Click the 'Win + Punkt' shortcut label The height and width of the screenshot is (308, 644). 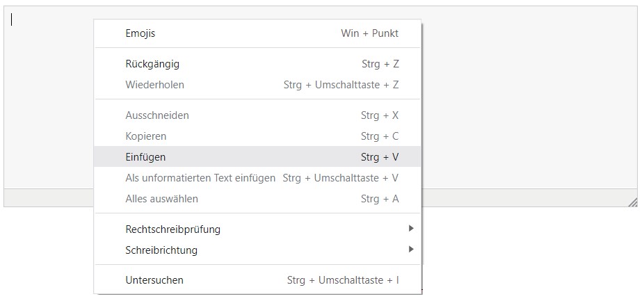point(370,33)
